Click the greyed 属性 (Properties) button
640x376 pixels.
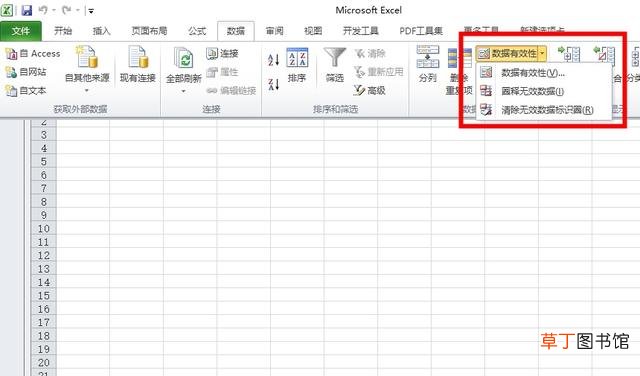[x=222, y=72]
